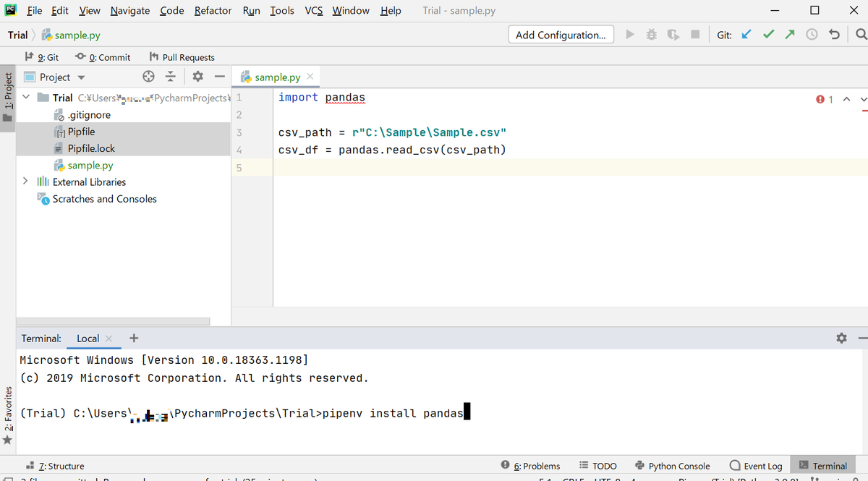Open Terminal panel settings gear
Image resolution: width=868 pixels, height=481 pixels.
tap(841, 338)
